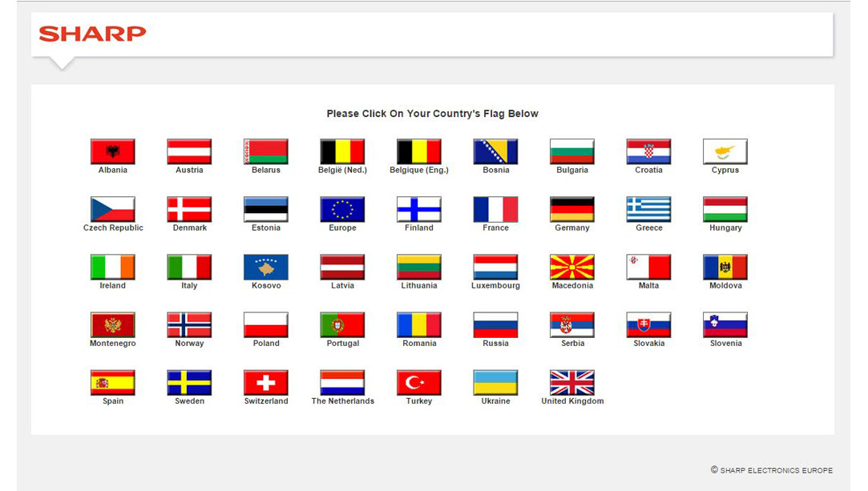Click the 'Macedonia' text label
Image resolution: width=868 pixels, height=491 pixels.
572,286
